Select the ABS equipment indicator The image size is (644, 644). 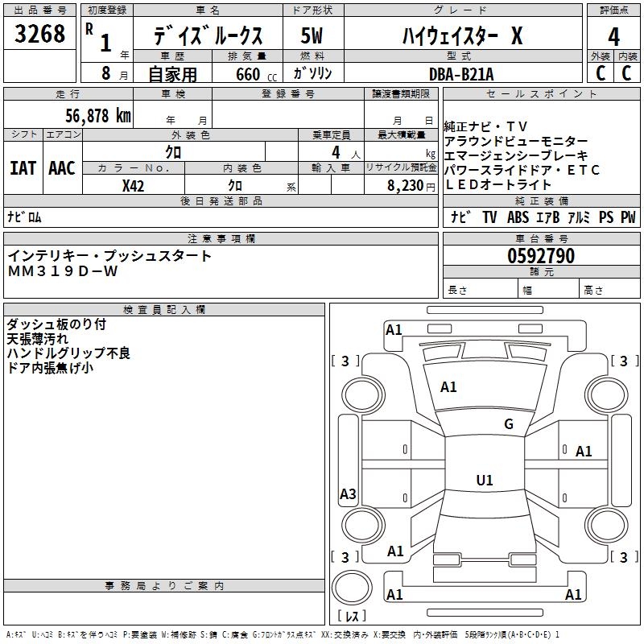click(518, 217)
